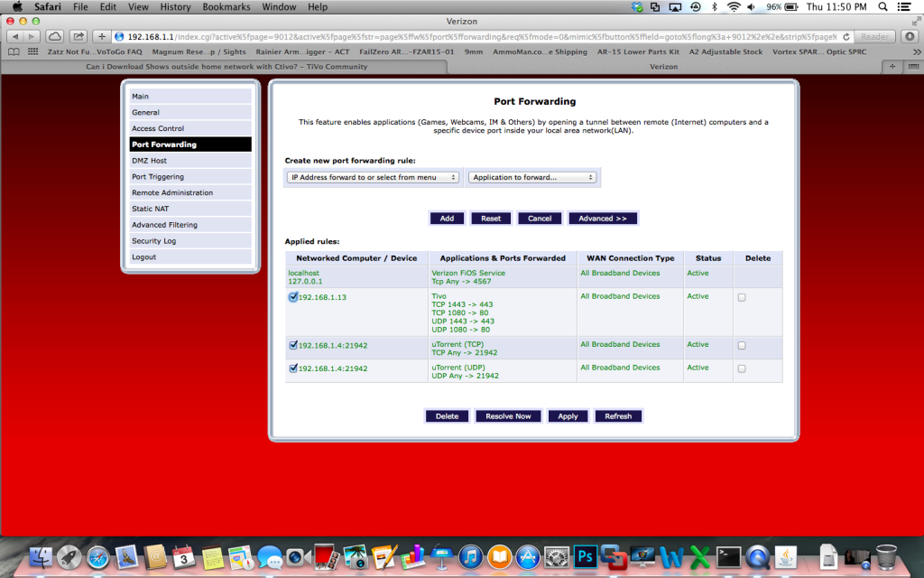Toggle the enable checkbox for 192.168.1.13

coord(293,297)
